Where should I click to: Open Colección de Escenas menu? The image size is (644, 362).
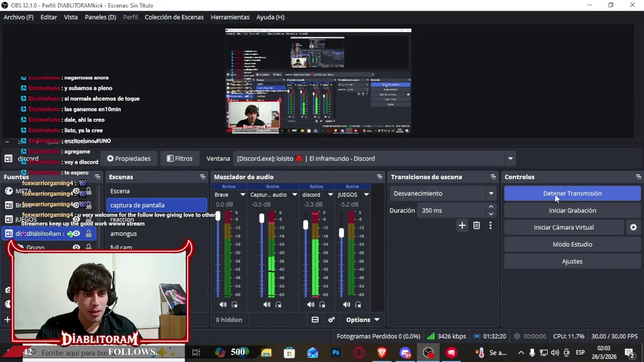point(174,17)
